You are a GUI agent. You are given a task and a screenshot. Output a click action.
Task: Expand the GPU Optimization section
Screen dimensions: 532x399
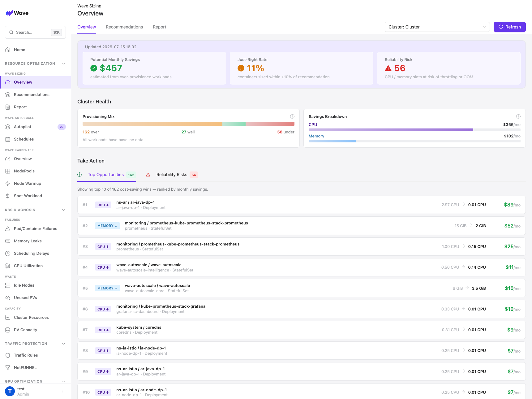click(64, 381)
